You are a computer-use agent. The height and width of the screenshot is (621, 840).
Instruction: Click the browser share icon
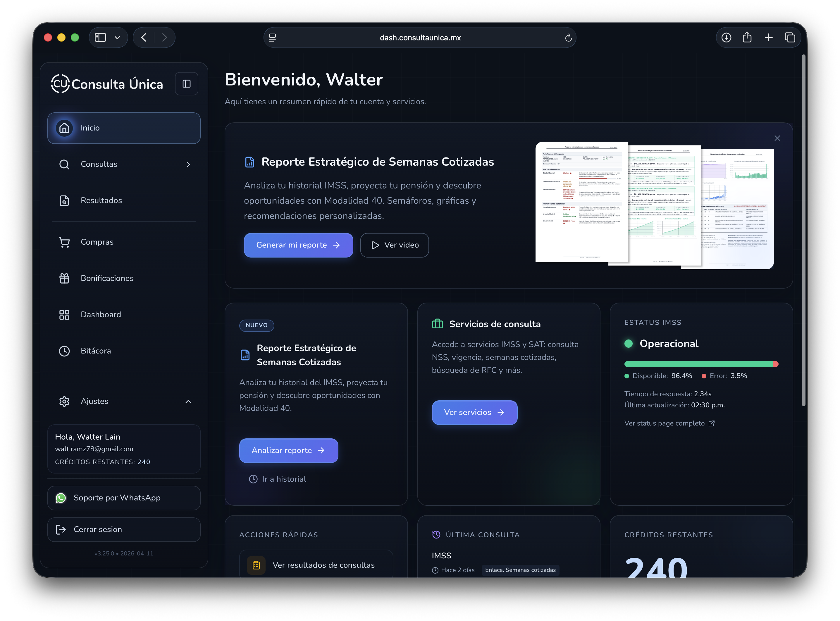click(747, 37)
